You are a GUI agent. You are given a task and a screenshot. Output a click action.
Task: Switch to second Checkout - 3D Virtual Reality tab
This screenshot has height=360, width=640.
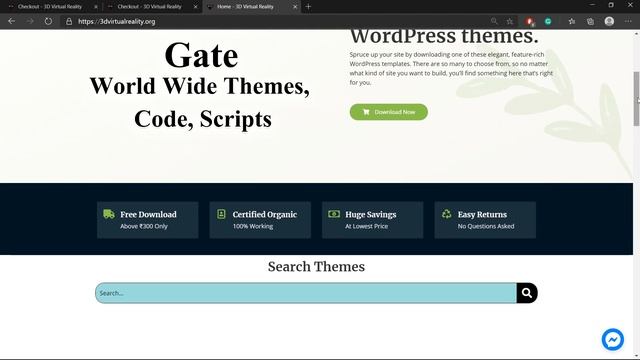(149, 7)
